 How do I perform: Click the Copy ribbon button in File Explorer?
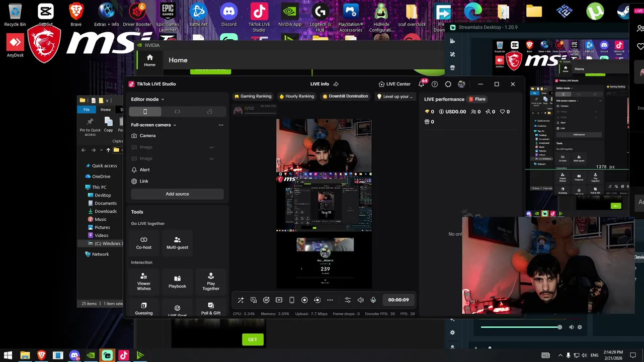tap(108, 124)
